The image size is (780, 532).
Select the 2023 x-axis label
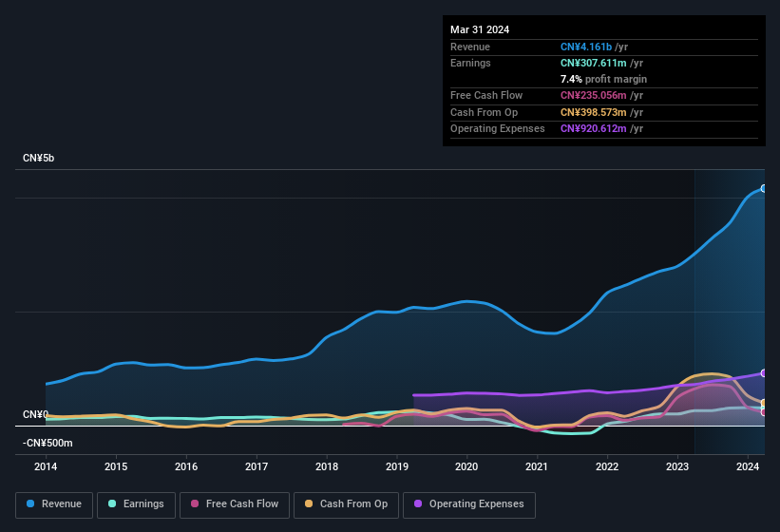[677, 466]
